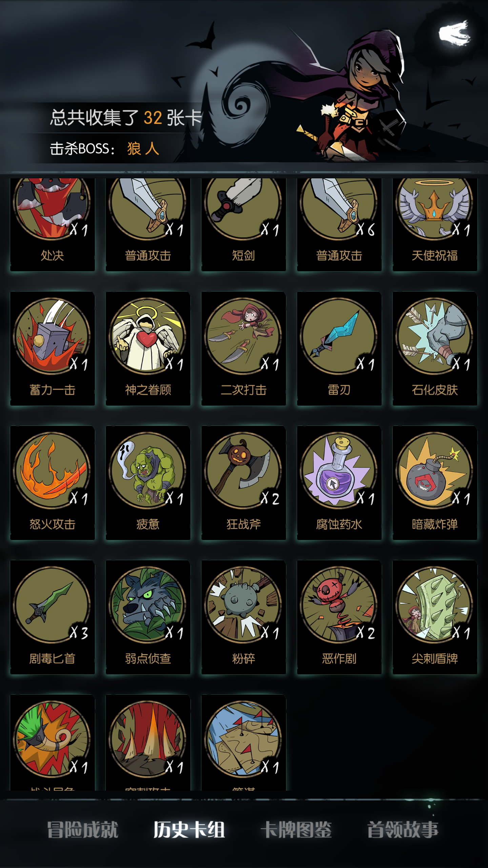Open the 天使祝福 card
The image size is (488, 868).
pos(435,224)
